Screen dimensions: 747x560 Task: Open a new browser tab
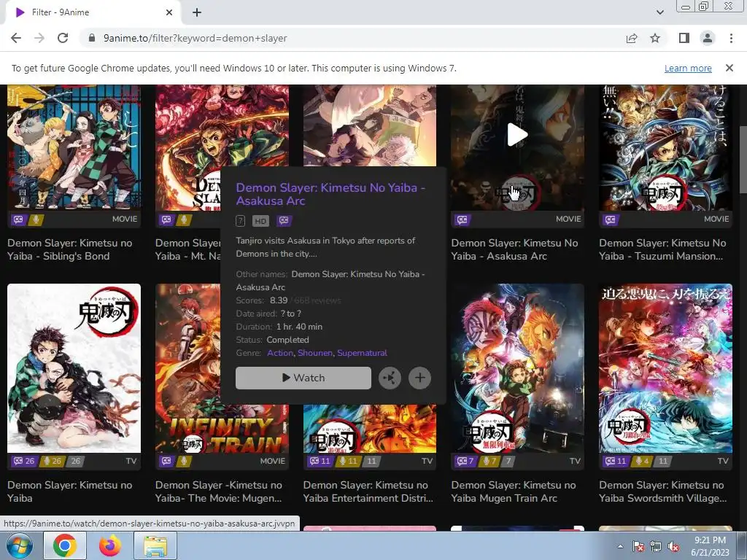(x=197, y=12)
